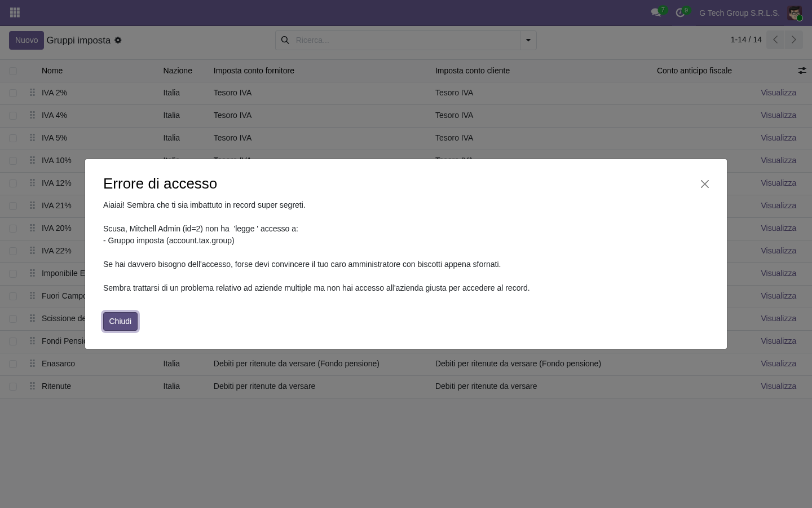Viewport: 812px width, 508px height.
Task: Sort by Imposta conto cliente header
Action: pos(473,71)
